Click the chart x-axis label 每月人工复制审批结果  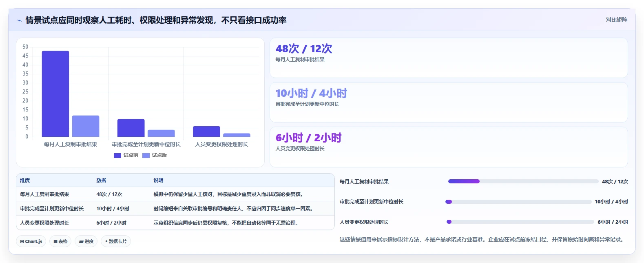point(71,144)
